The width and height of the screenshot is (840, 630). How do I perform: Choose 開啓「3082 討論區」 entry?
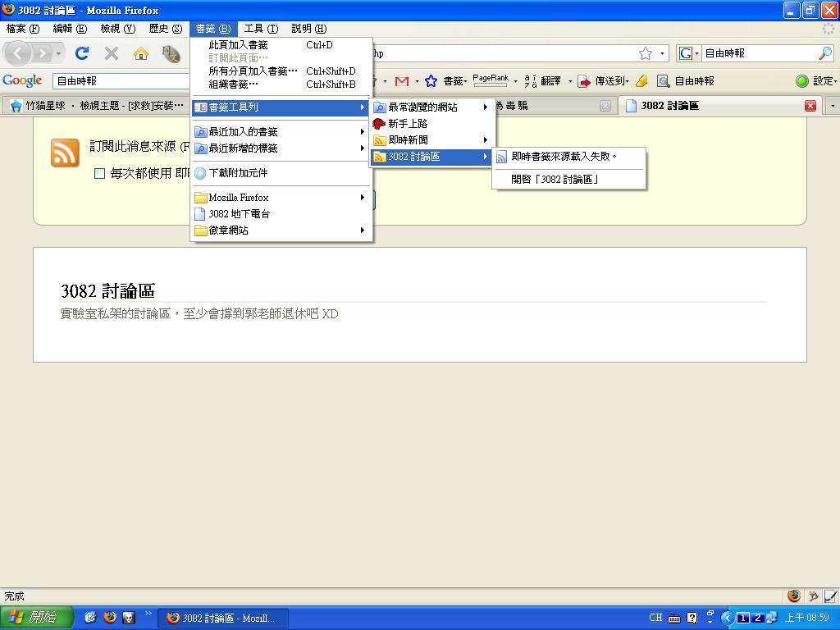point(569,180)
